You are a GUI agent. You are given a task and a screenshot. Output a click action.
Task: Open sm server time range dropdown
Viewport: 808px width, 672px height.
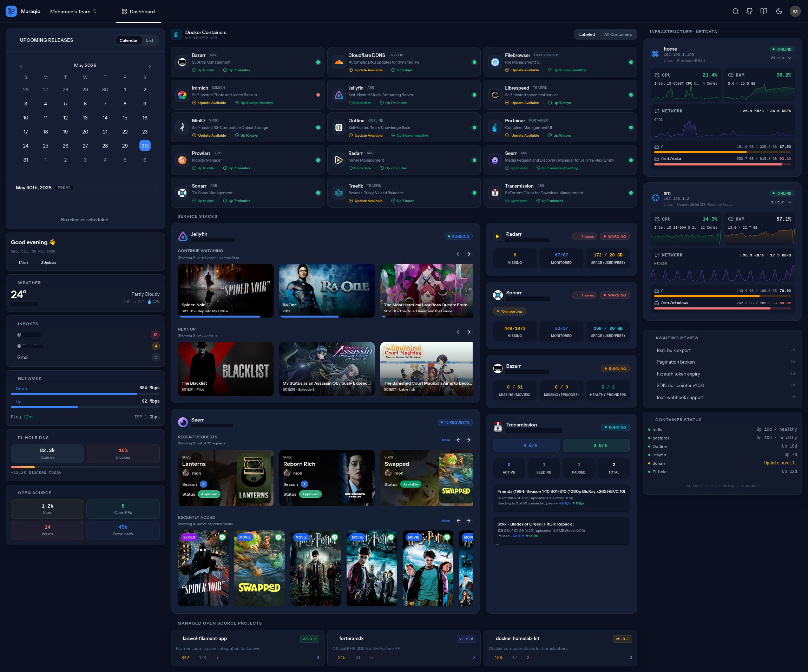click(781, 202)
